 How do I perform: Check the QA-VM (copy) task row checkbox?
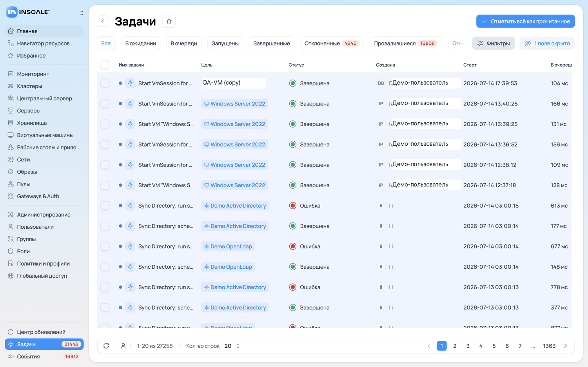[x=105, y=83]
